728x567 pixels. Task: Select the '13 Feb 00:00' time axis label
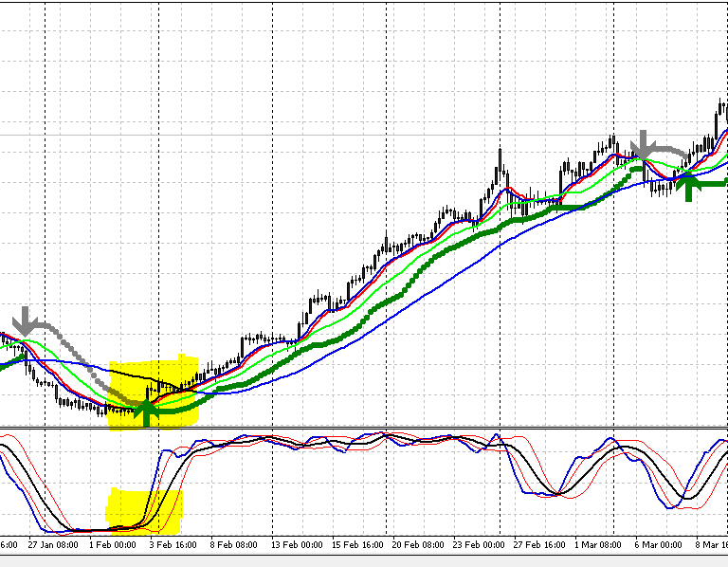(297, 544)
